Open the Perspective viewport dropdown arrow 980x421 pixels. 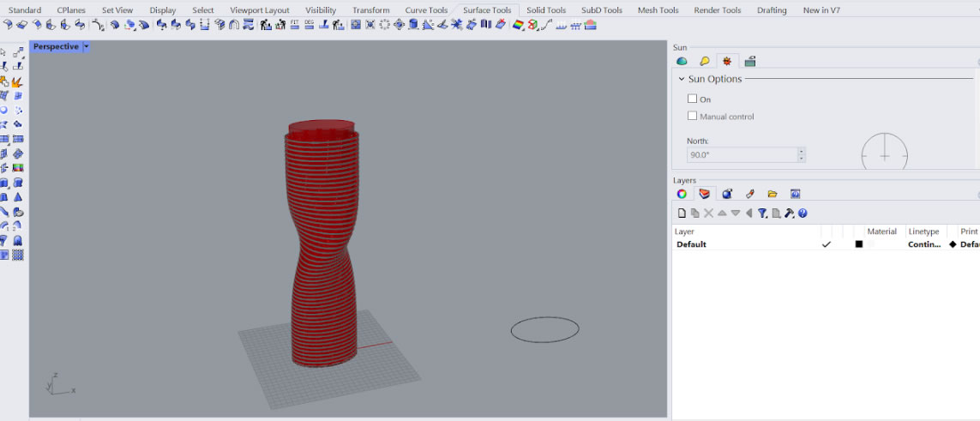pyautogui.click(x=86, y=47)
